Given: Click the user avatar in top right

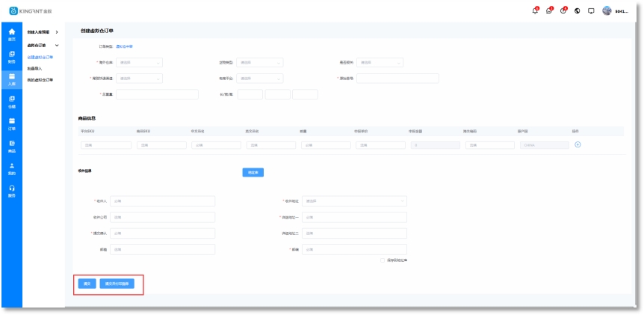Looking at the screenshot, I should point(607,10).
